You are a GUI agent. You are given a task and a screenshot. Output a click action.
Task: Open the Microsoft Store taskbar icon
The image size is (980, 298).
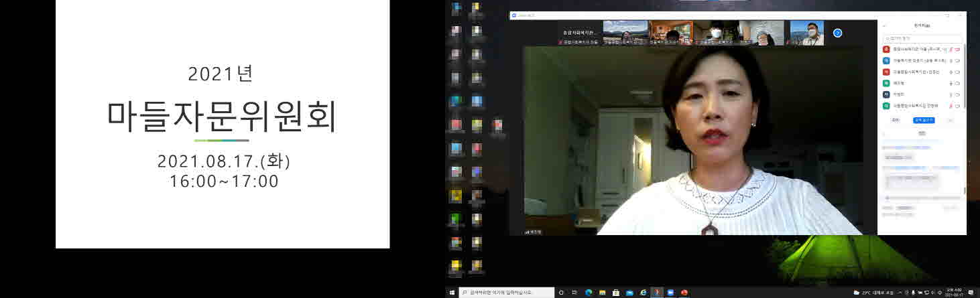615,293
